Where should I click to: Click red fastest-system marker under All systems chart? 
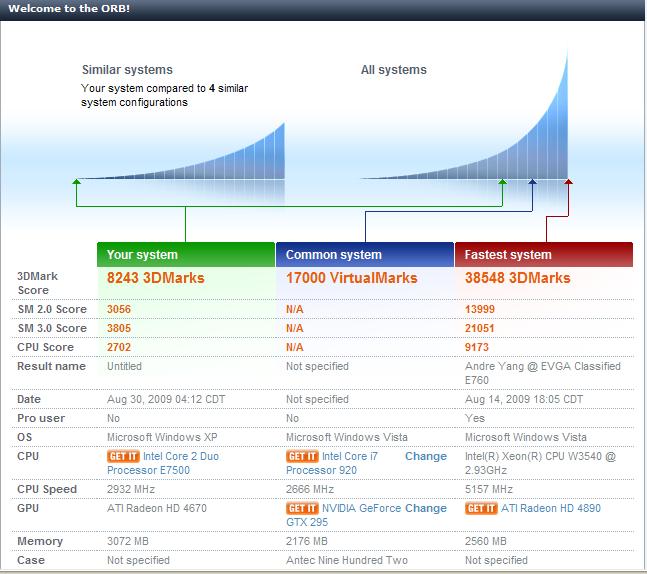[569, 181]
